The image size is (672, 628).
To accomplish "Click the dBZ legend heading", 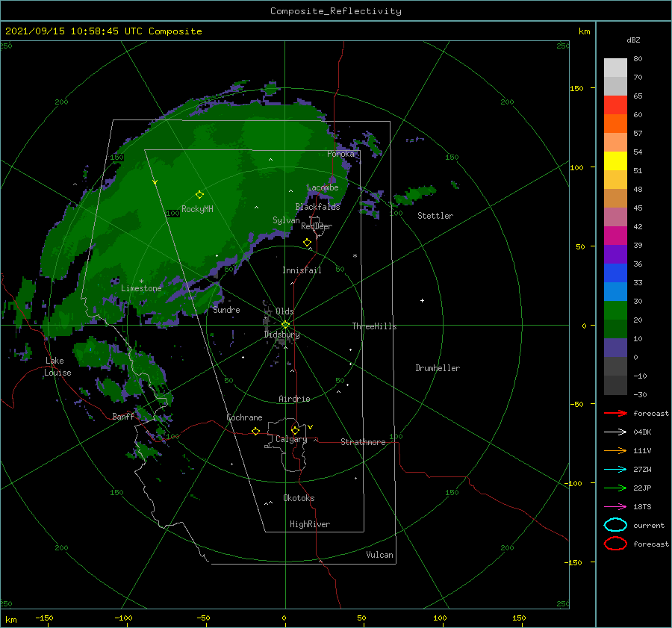I will 633,40.
